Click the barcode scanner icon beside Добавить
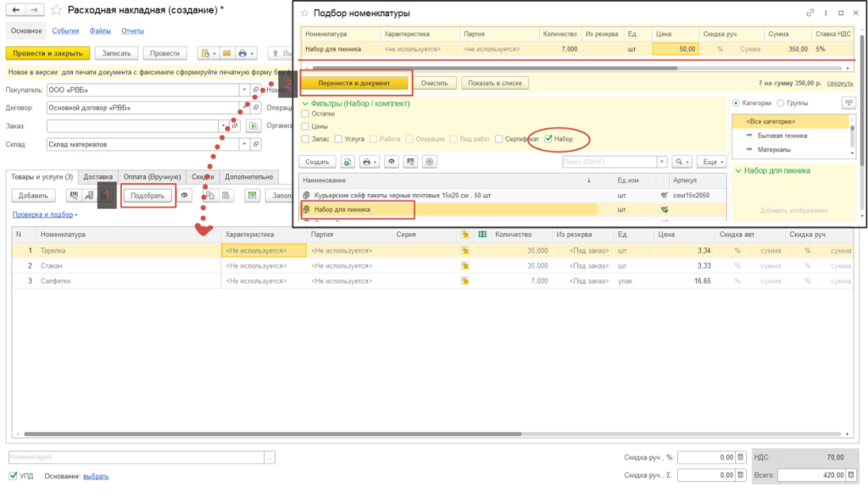 [x=72, y=196]
